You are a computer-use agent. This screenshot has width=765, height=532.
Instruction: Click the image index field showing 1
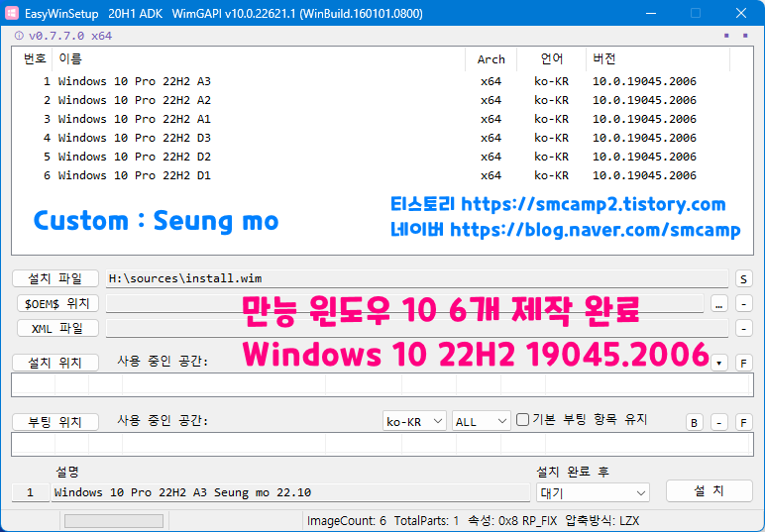31,492
